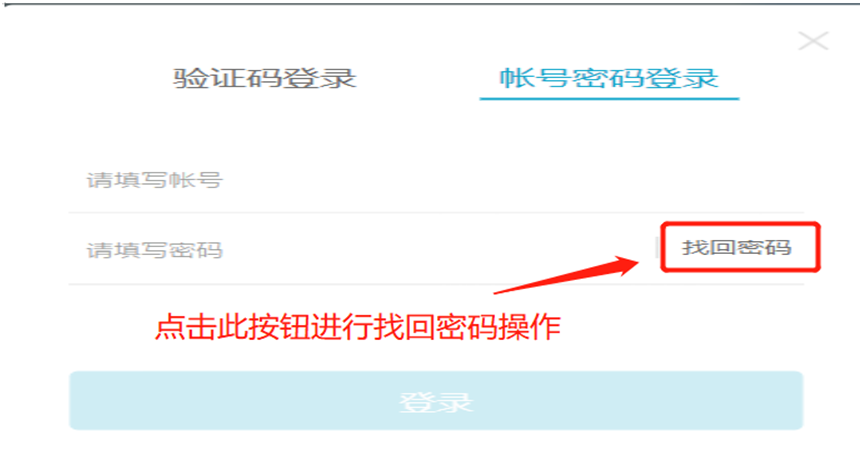
Task: Click the blue underline beneath 帐号密码登录
Action: pos(609,99)
